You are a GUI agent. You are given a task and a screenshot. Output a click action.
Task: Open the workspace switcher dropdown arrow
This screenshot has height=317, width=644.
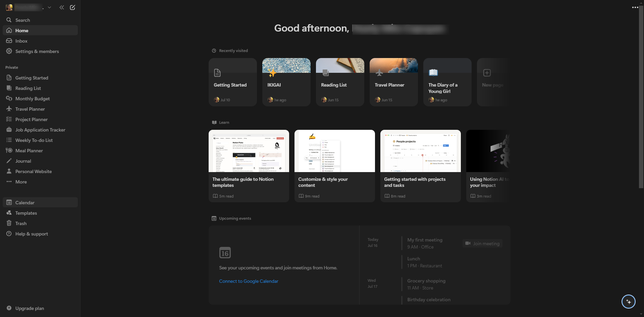[49, 7]
